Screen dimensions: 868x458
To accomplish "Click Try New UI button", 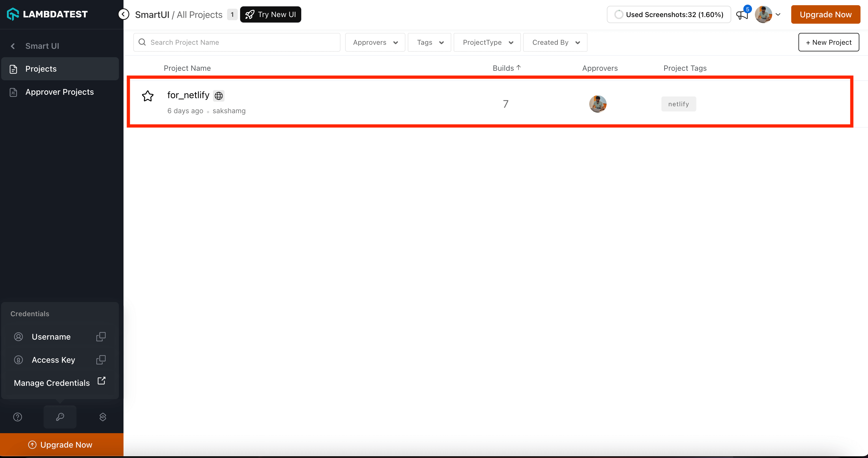I will [x=271, y=14].
